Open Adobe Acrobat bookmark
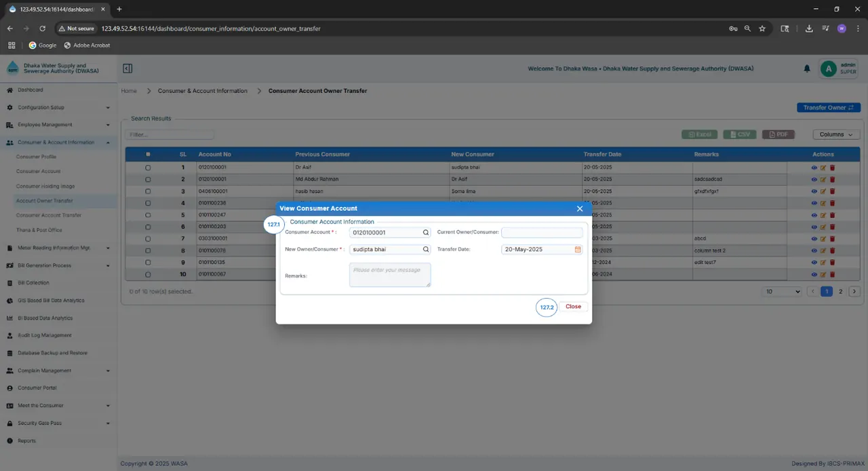This screenshot has width=868, height=471. click(87, 45)
